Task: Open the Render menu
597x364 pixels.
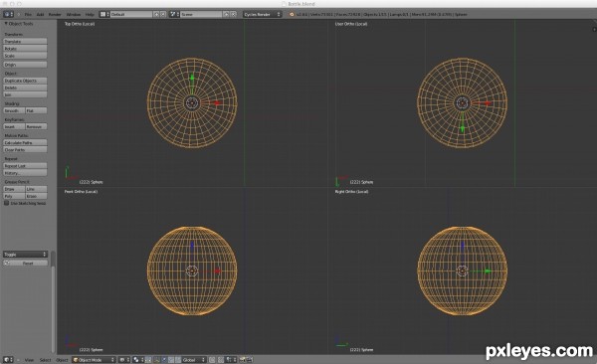Action: click(55, 14)
